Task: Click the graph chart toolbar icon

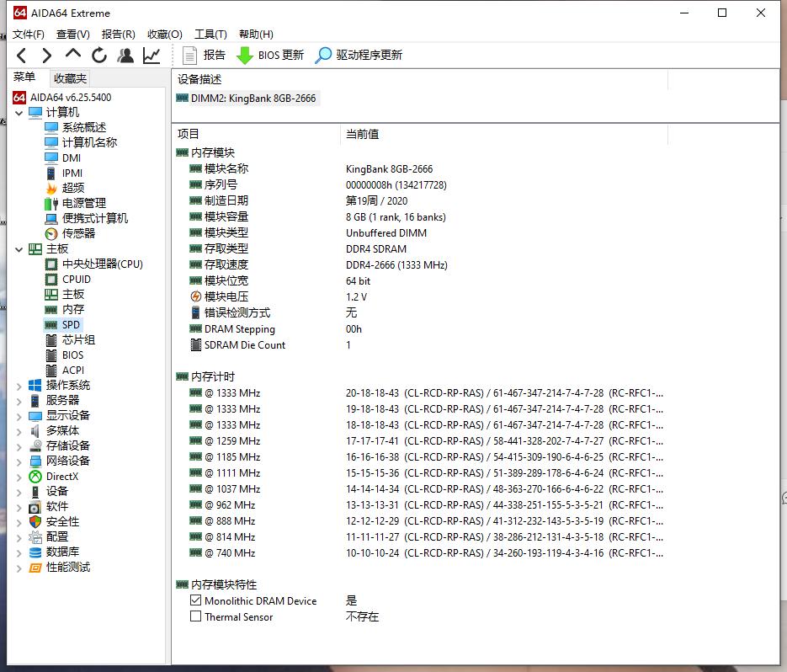Action: [x=152, y=56]
